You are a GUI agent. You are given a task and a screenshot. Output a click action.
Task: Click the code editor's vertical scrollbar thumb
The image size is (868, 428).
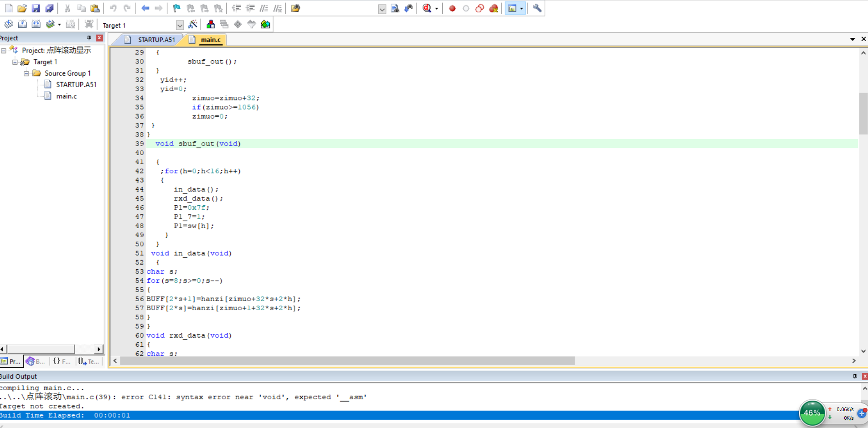(x=863, y=113)
